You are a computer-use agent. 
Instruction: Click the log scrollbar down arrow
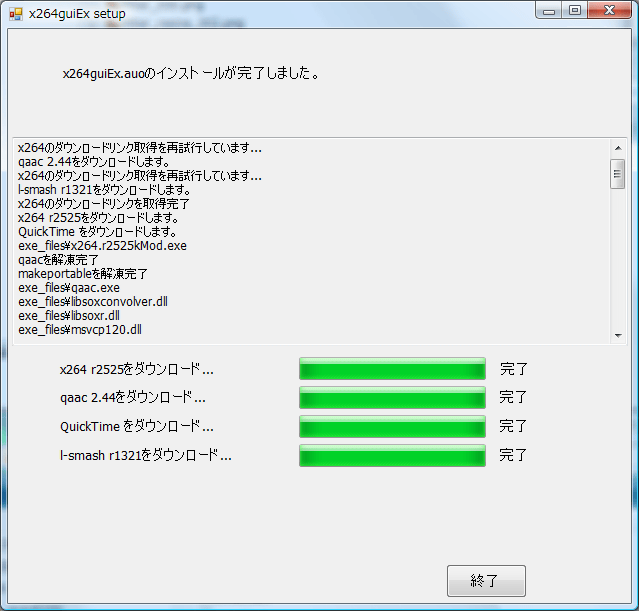[x=618, y=335]
